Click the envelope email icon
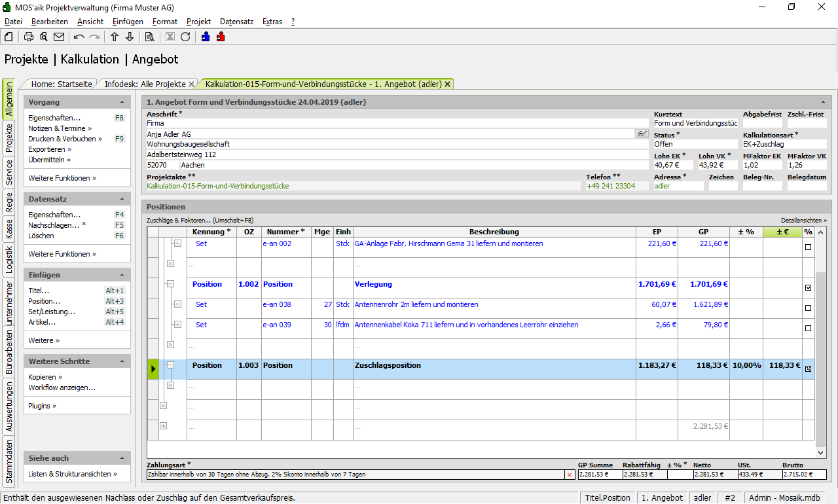Viewport: 838px width, 504px height. [x=59, y=37]
